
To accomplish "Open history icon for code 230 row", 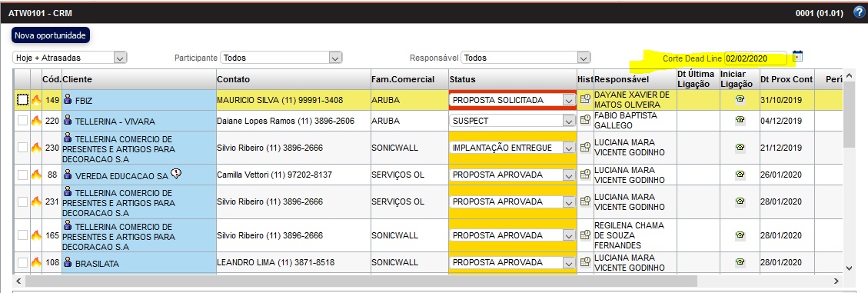I will point(585,148).
